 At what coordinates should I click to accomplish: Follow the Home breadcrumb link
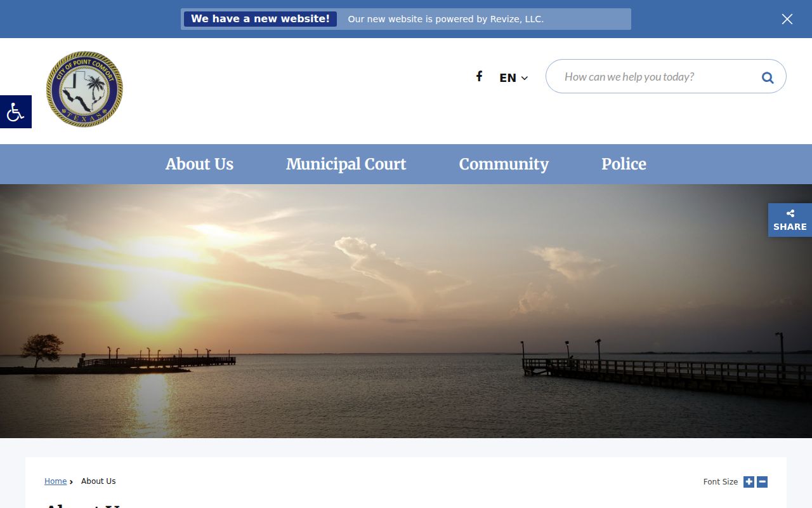(55, 481)
